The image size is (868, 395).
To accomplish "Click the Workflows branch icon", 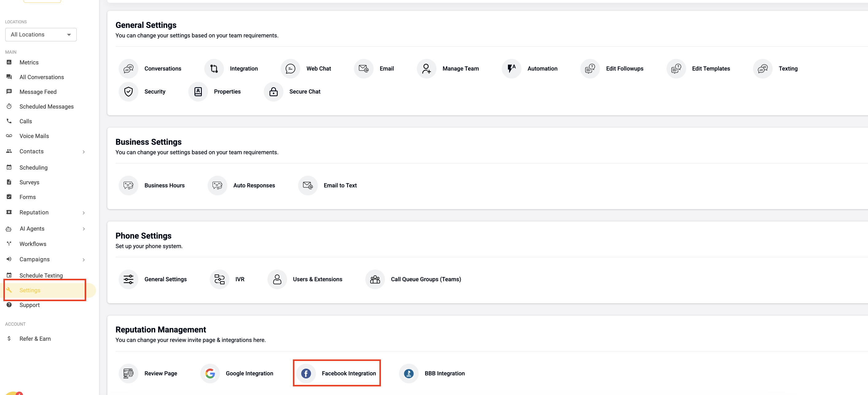I will [9, 244].
